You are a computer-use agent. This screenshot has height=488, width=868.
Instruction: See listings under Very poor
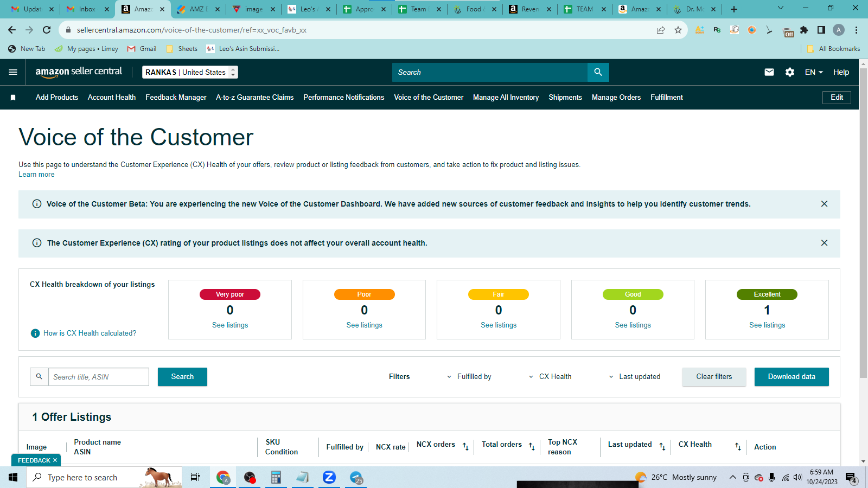(x=230, y=325)
